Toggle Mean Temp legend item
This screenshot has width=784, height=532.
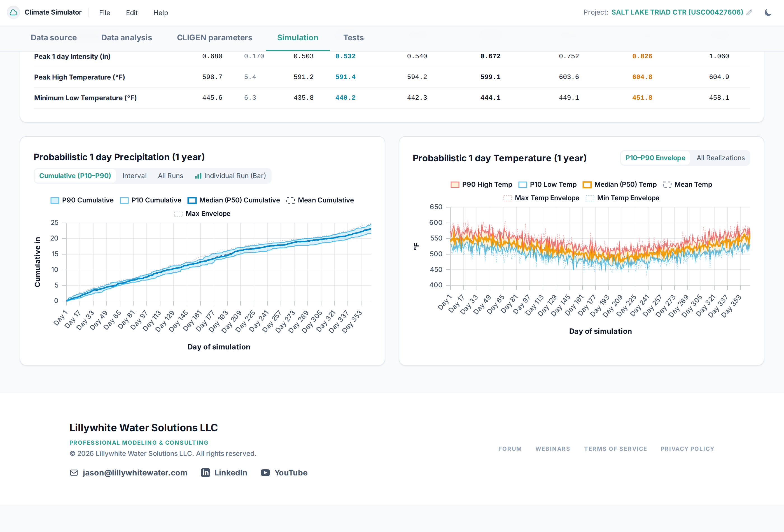tap(687, 185)
